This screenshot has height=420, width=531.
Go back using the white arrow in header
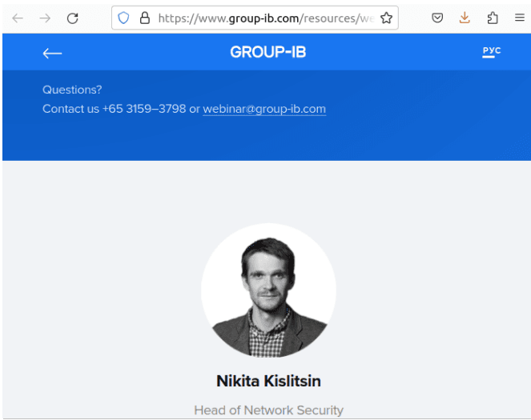[x=52, y=53]
